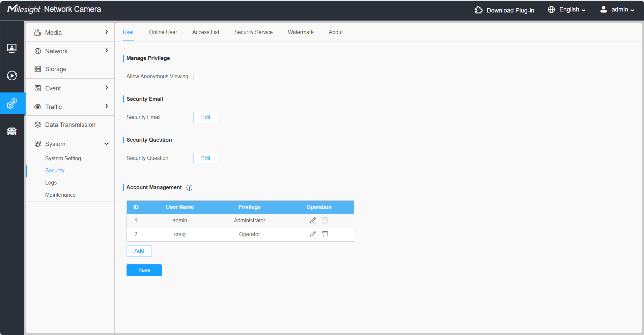Edit the admin account pencil icon
This screenshot has height=335, width=644.
pyautogui.click(x=313, y=220)
